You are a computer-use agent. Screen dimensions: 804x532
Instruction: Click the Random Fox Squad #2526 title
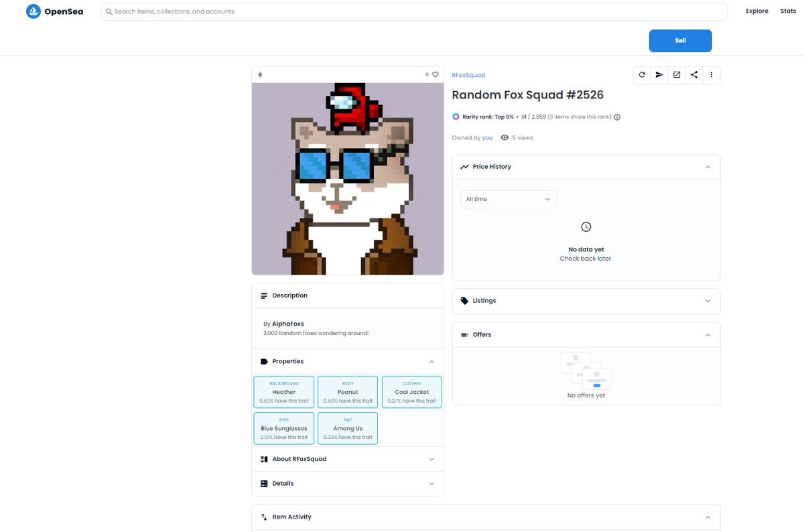coord(528,95)
